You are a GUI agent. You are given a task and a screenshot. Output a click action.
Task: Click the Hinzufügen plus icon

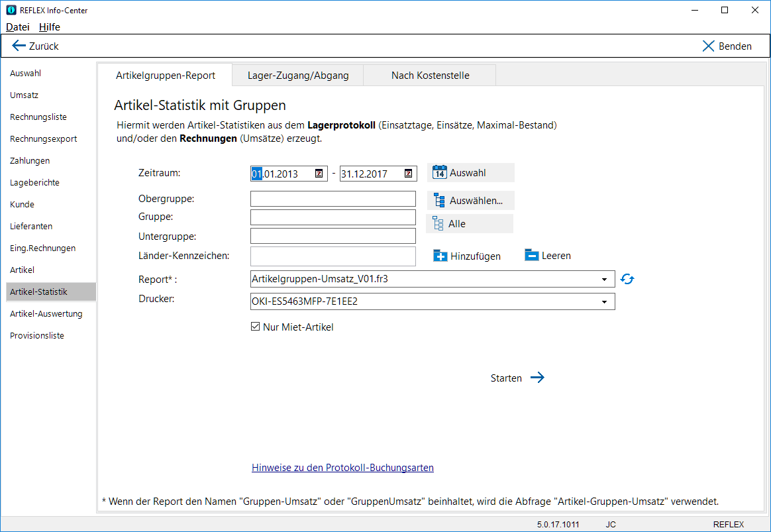click(440, 256)
